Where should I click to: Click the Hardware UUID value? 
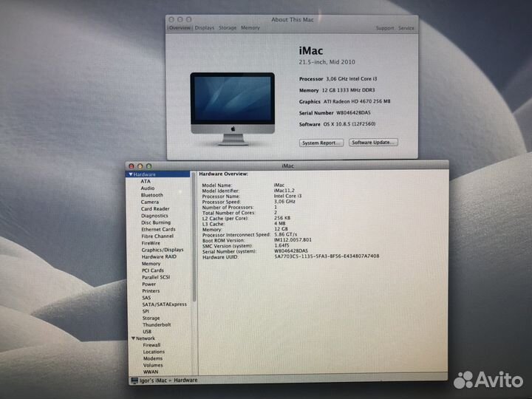(x=327, y=256)
